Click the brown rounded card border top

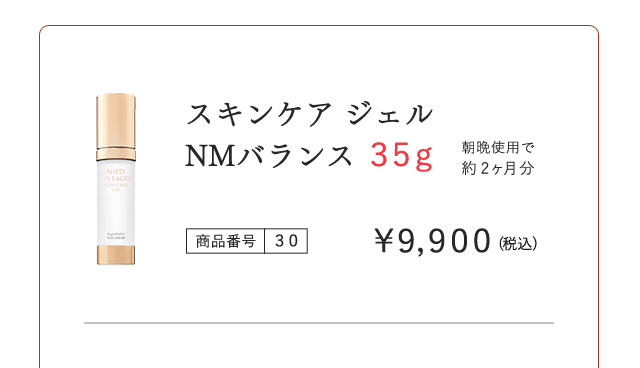point(319,26)
